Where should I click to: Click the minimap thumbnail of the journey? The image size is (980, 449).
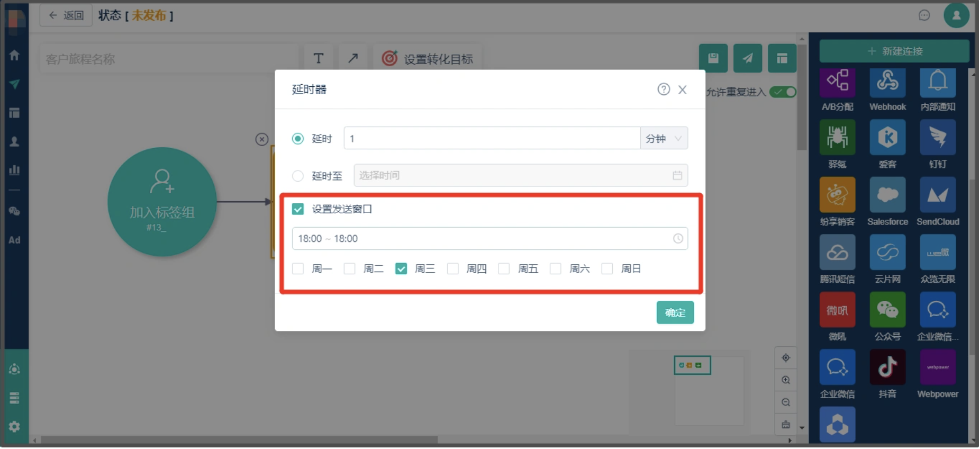(x=693, y=365)
